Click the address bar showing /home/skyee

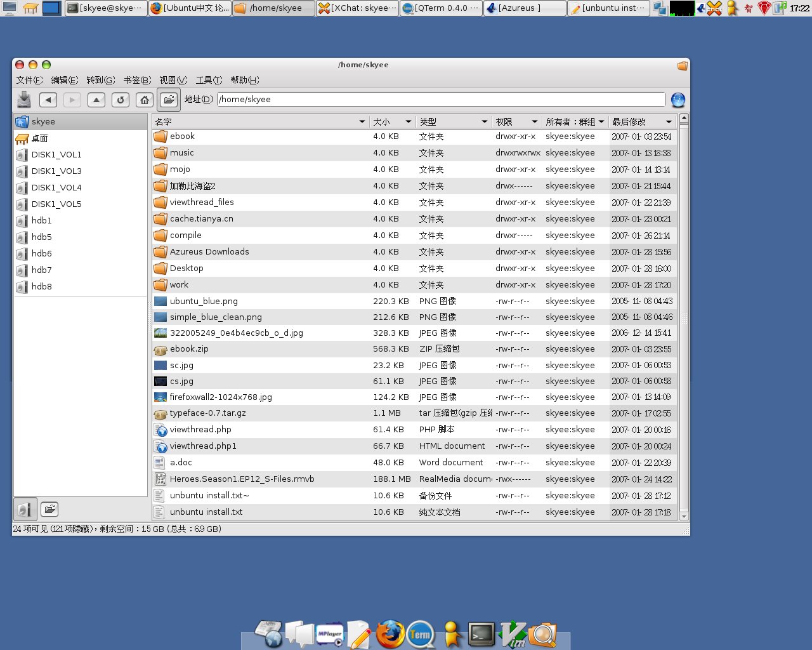point(441,100)
